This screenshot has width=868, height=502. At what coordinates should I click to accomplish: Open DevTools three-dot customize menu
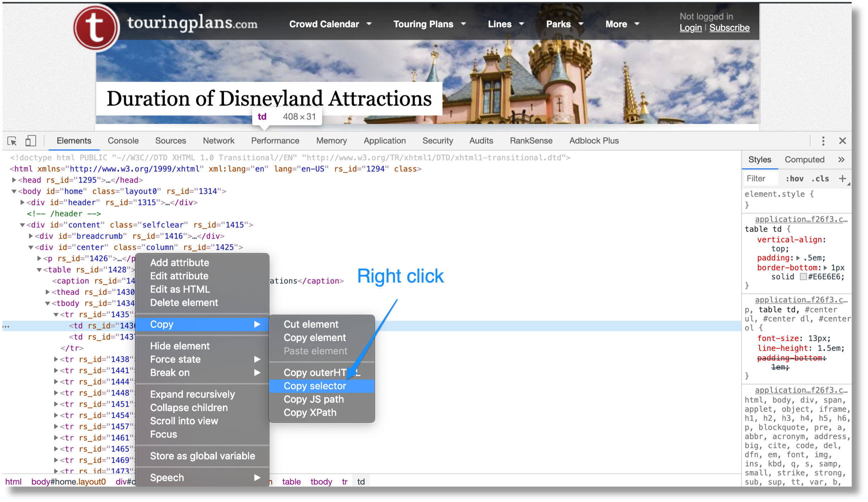click(823, 141)
